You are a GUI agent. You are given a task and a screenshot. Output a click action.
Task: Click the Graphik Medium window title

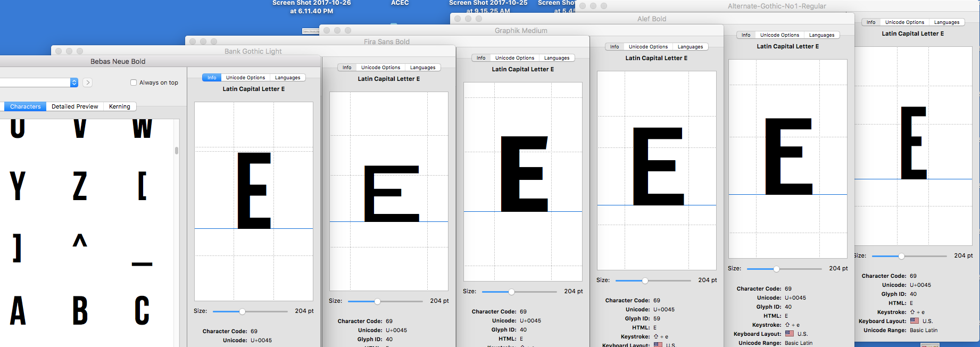(x=521, y=30)
